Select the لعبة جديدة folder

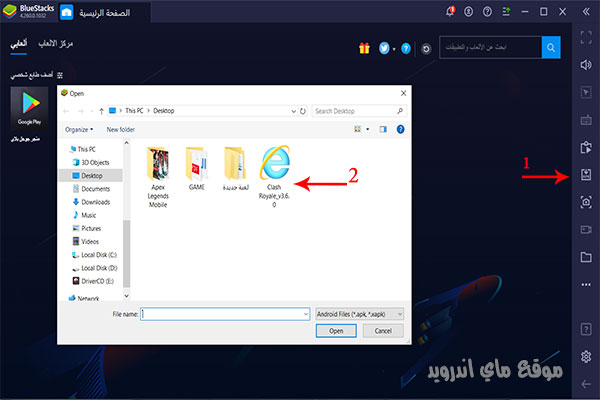point(236,168)
